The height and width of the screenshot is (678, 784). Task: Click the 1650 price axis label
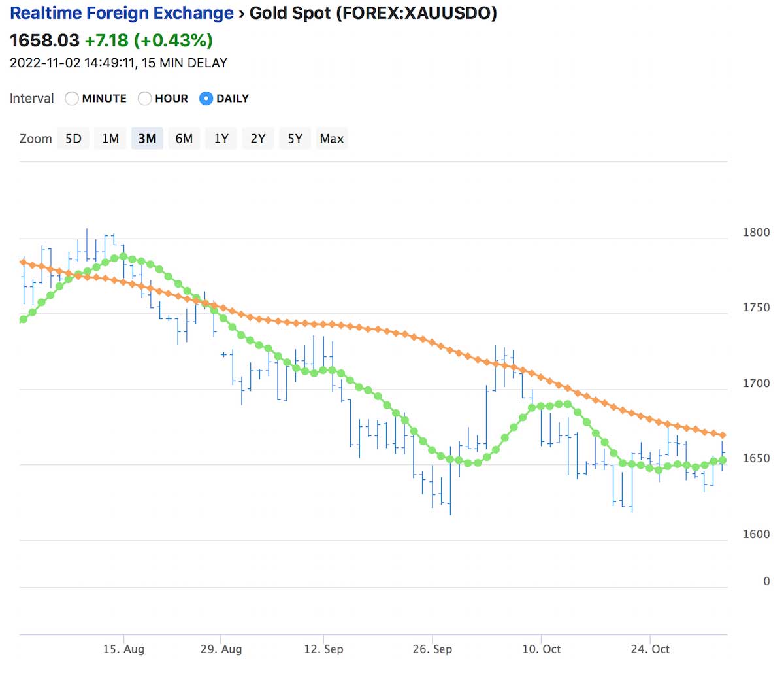pyautogui.click(x=757, y=459)
